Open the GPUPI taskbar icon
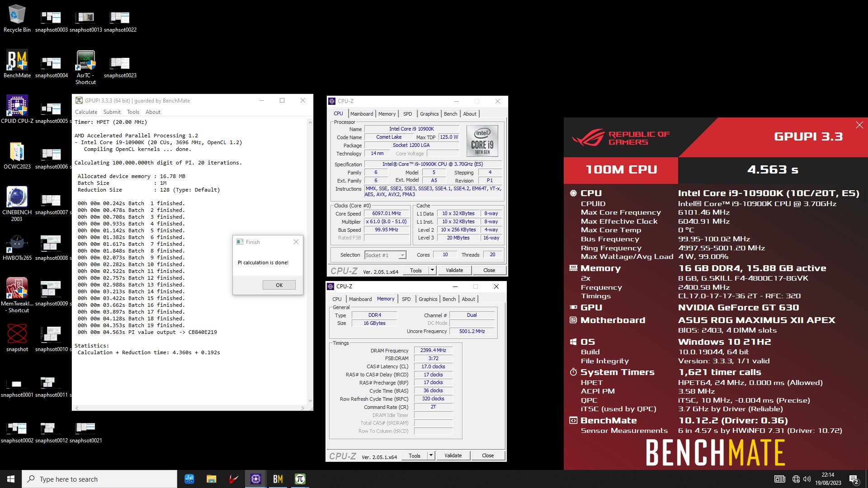 tap(300, 479)
